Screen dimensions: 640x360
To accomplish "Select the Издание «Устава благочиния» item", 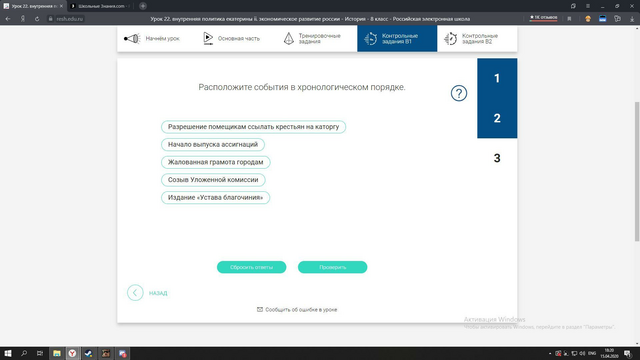I will pyautogui.click(x=216, y=198).
